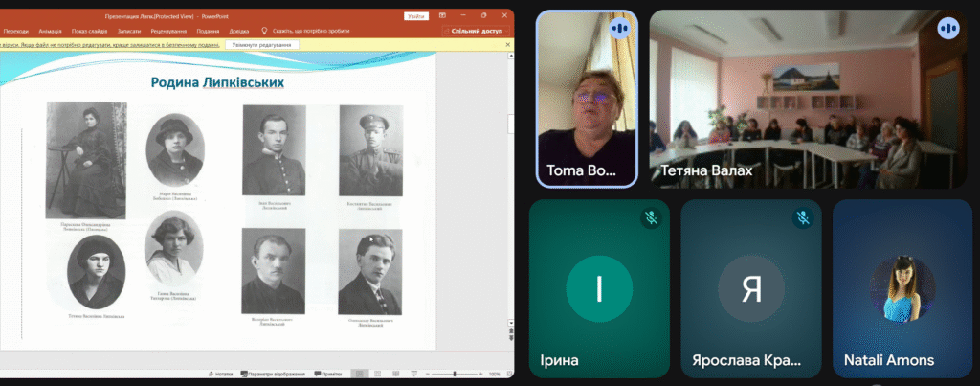Click muted microphone icon on Ярослава tile
This screenshot has height=386, width=980.
click(x=802, y=218)
